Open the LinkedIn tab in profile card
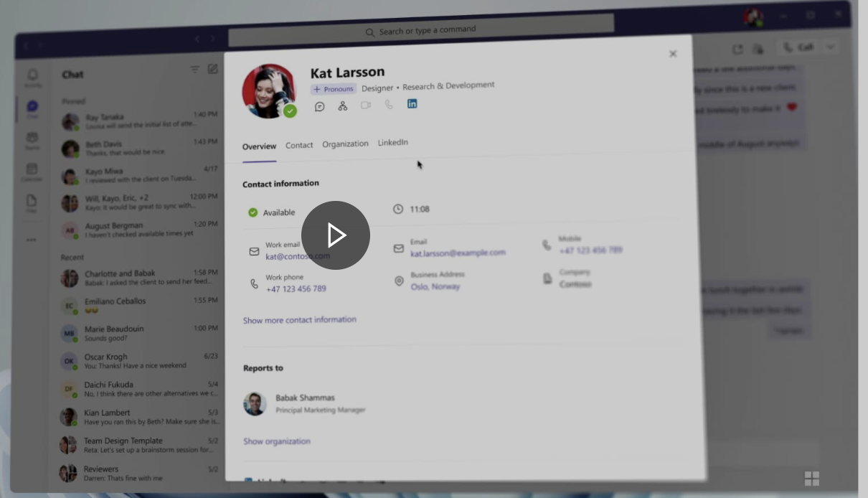Screen dimensions: 868x498 (393, 143)
